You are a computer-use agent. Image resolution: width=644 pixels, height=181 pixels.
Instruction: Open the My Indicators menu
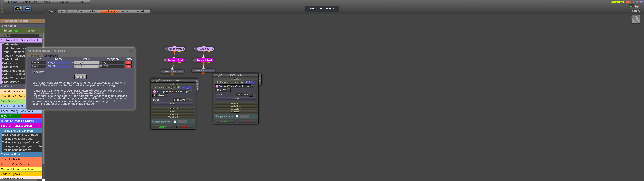(30, 2)
